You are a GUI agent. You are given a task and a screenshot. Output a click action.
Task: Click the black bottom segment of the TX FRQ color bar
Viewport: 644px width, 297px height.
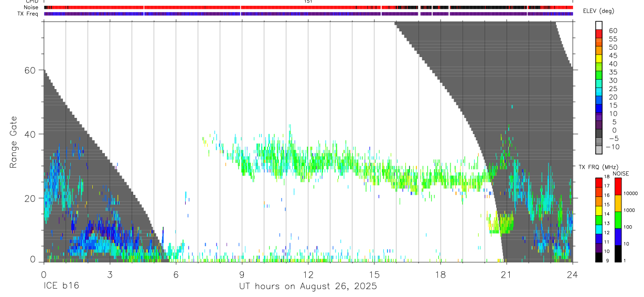(x=599, y=257)
